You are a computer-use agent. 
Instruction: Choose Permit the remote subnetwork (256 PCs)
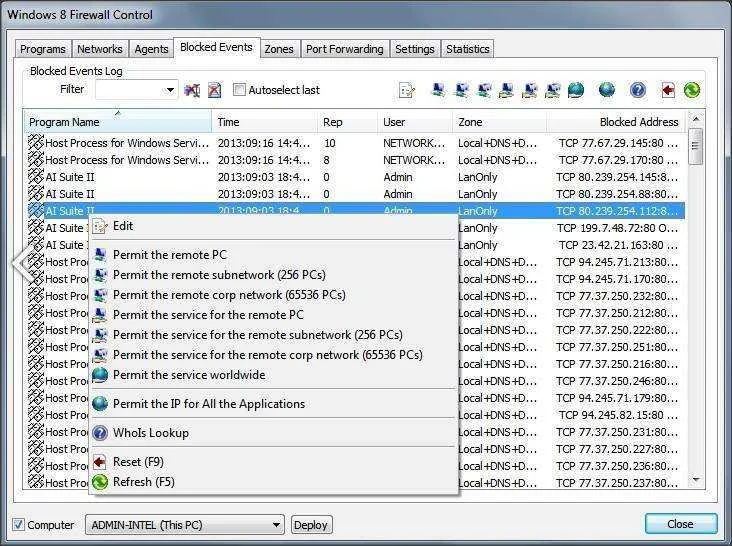[x=273, y=275]
